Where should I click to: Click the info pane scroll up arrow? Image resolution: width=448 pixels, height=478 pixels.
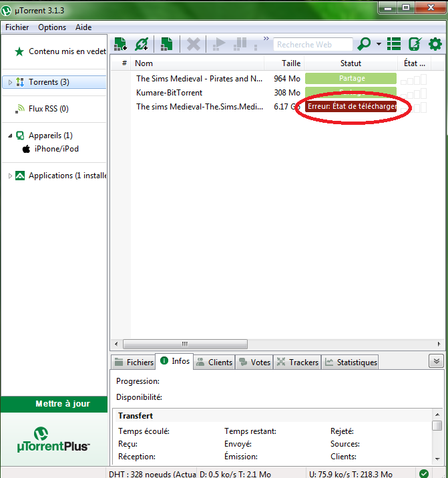pos(437,415)
